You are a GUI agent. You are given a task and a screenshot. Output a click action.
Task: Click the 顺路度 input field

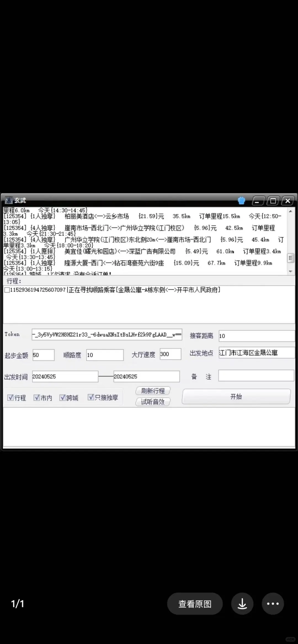(x=105, y=355)
